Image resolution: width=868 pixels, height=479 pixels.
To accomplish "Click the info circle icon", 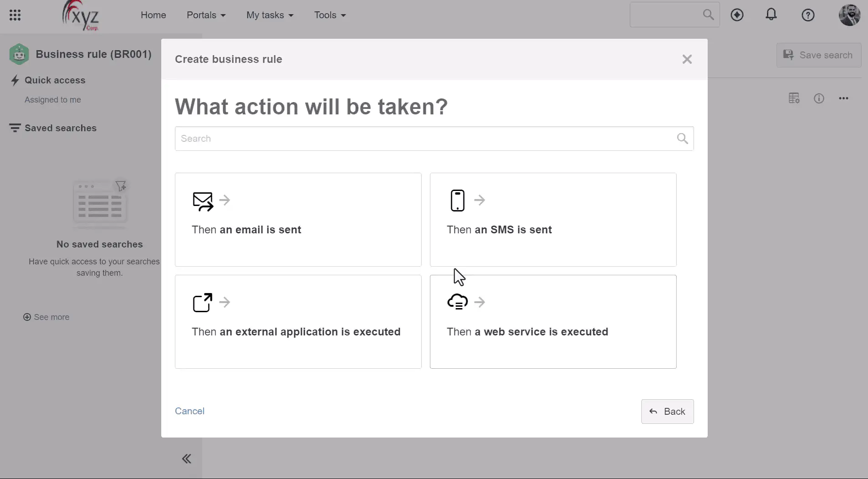I will tap(819, 98).
